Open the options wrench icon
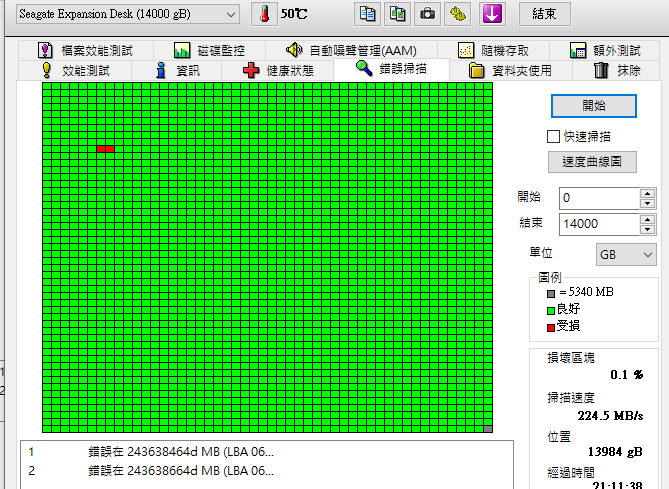 457,14
